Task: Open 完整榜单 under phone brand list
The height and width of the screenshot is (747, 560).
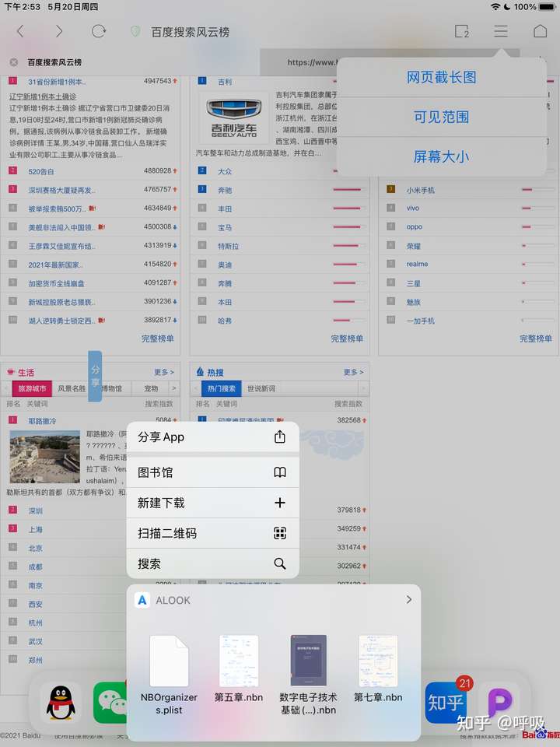Action: 536,338
